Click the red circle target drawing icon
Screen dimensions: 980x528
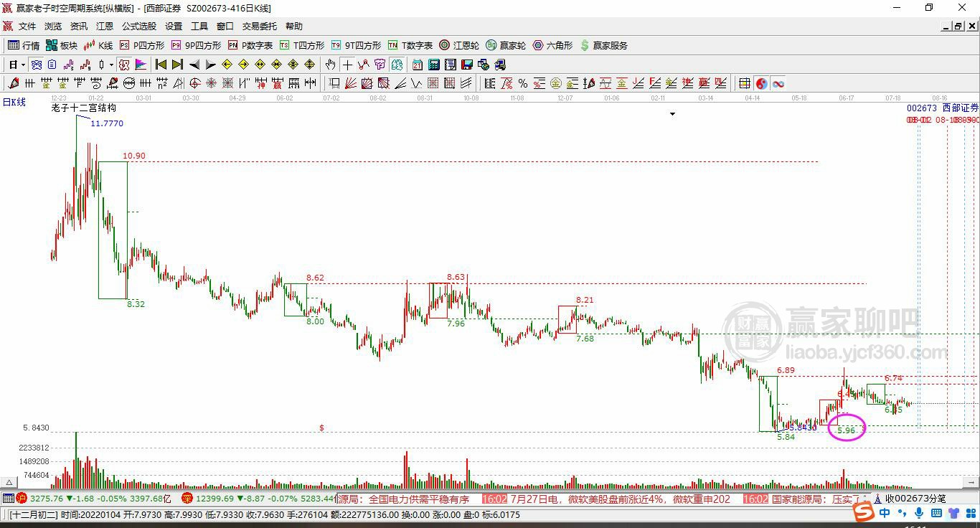tap(194, 83)
